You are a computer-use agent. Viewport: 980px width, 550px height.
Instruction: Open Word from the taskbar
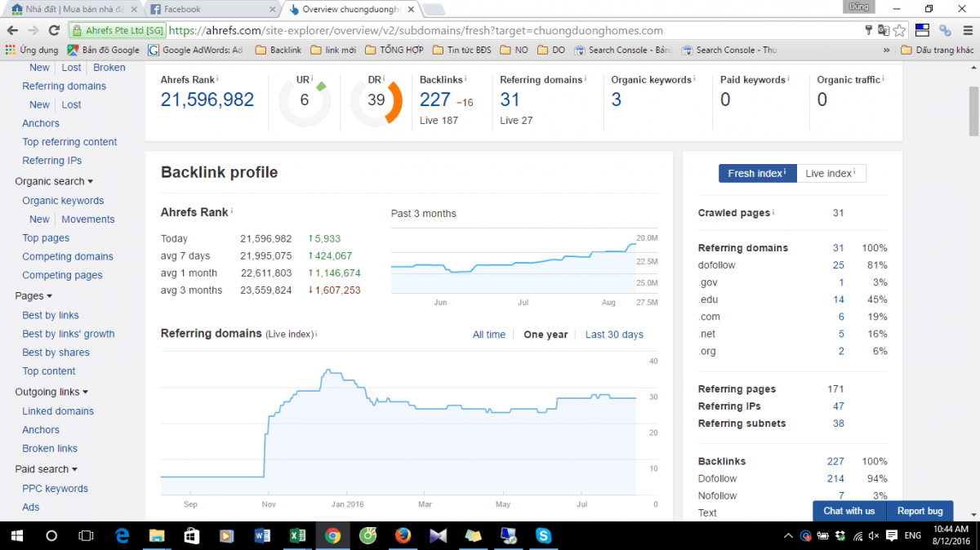[x=263, y=535]
